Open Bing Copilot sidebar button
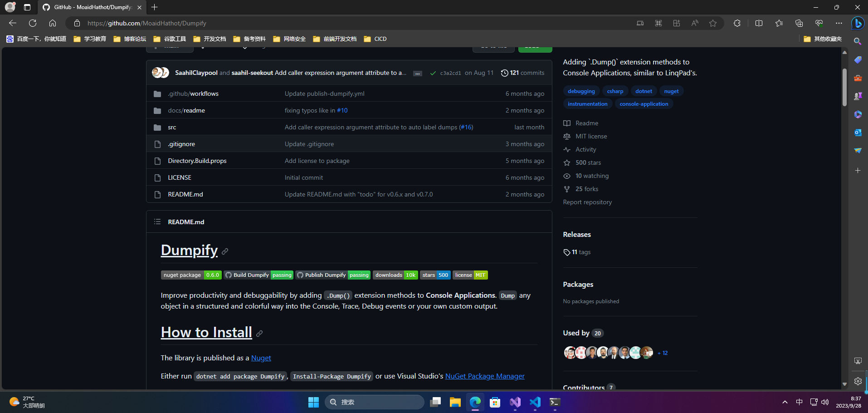The width and height of the screenshot is (868, 413). (x=858, y=23)
